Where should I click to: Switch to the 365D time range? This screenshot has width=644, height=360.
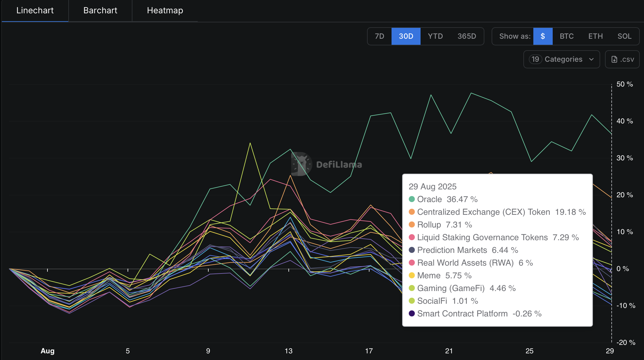tap(467, 36)
